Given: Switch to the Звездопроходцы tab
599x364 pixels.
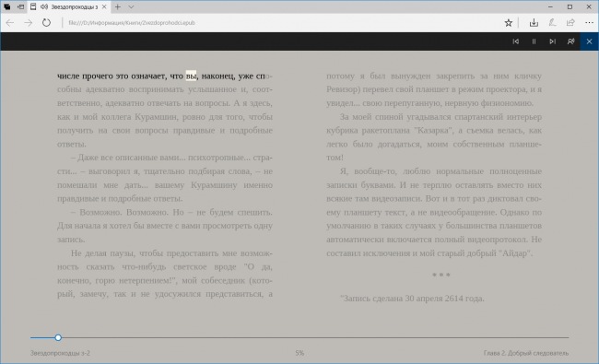Looking at the screenshot, I should click(x=69, y=6).
